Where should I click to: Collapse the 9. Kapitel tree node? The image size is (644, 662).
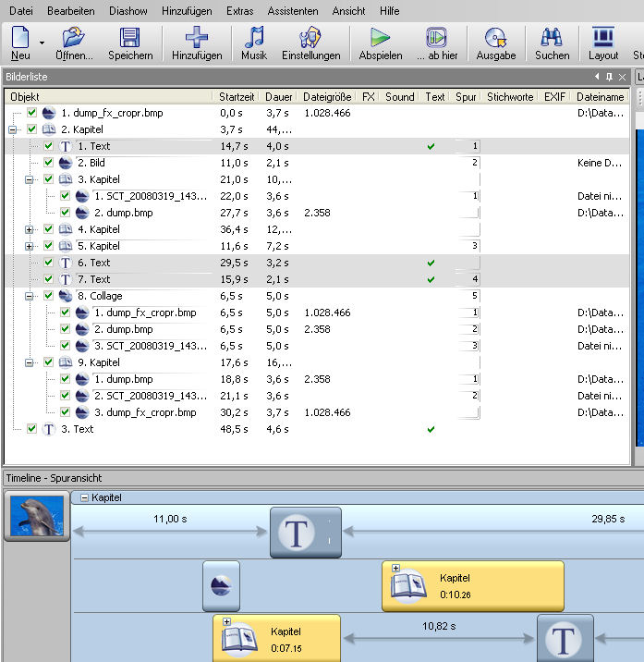(x=30, y=362)
